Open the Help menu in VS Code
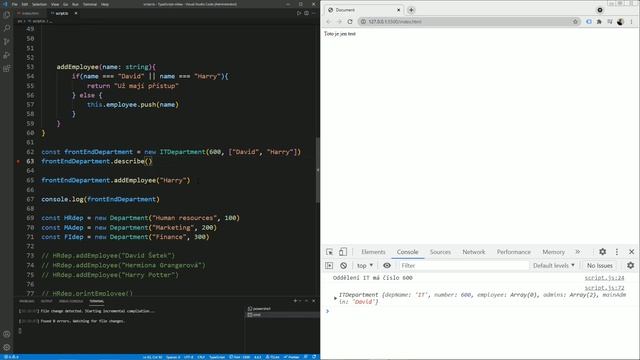Screen dimensions: 640x360 (x=105, y=4)
